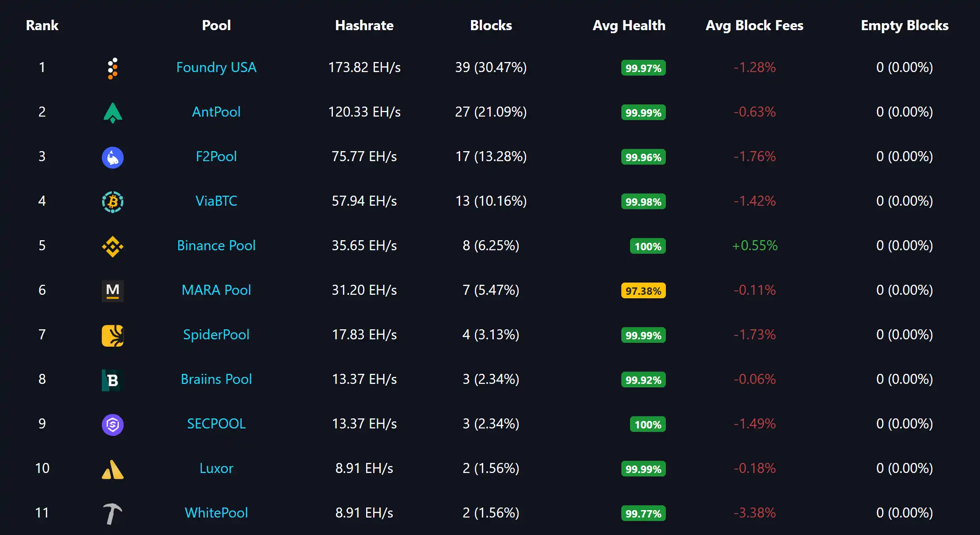
Task: Click the Binance Pool yellow diamond icon
Action: click(x=113, y=246)
